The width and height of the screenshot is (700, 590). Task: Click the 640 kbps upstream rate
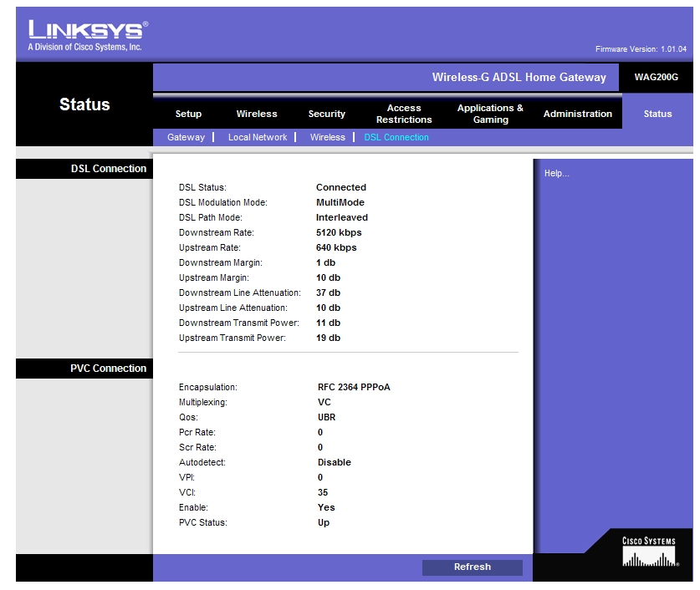[336, 247]
